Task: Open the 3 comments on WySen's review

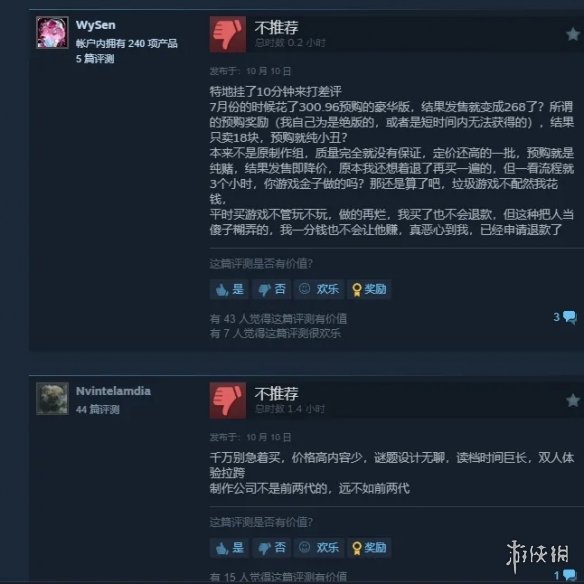Action: point(565,317)
